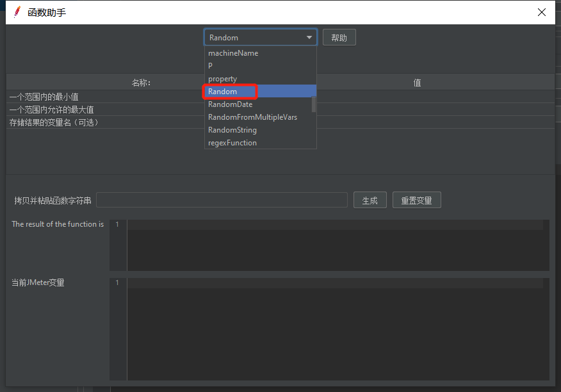Select machineName from the function list
The width and height of the screenshot is (561, 392).
coord(260,53)
